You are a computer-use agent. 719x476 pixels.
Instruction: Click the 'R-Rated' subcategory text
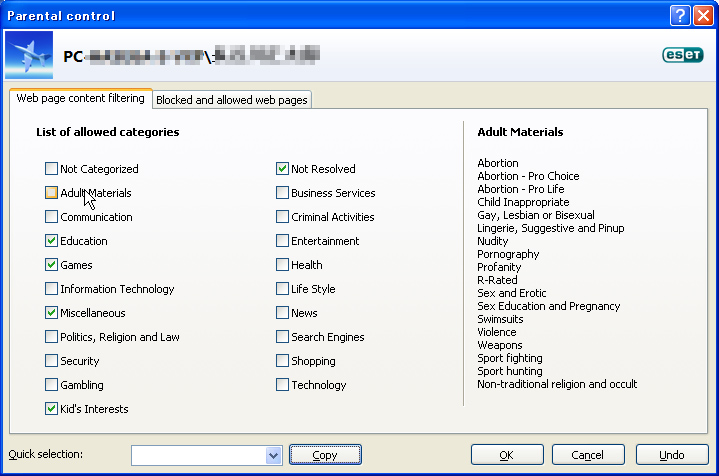498,280
